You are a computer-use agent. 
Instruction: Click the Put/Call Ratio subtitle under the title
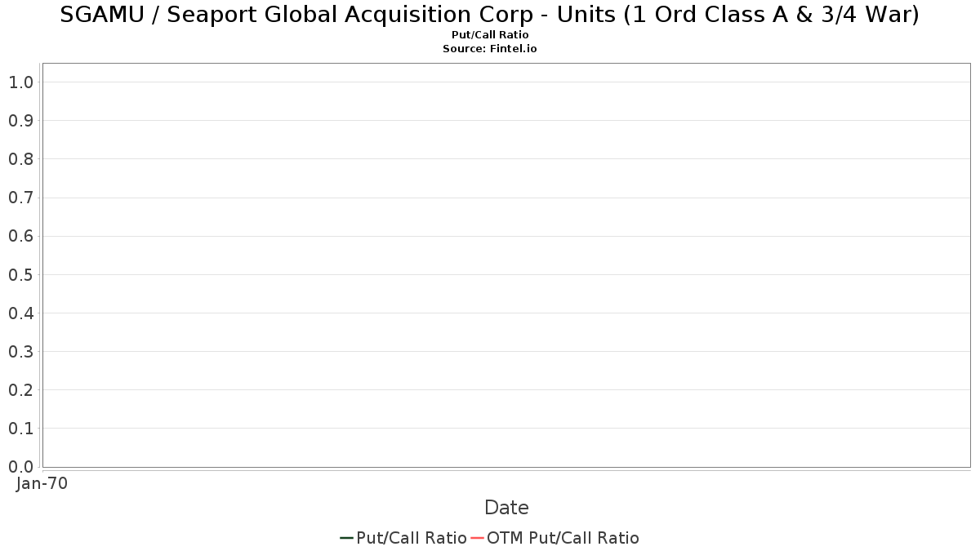coord(490,35)
